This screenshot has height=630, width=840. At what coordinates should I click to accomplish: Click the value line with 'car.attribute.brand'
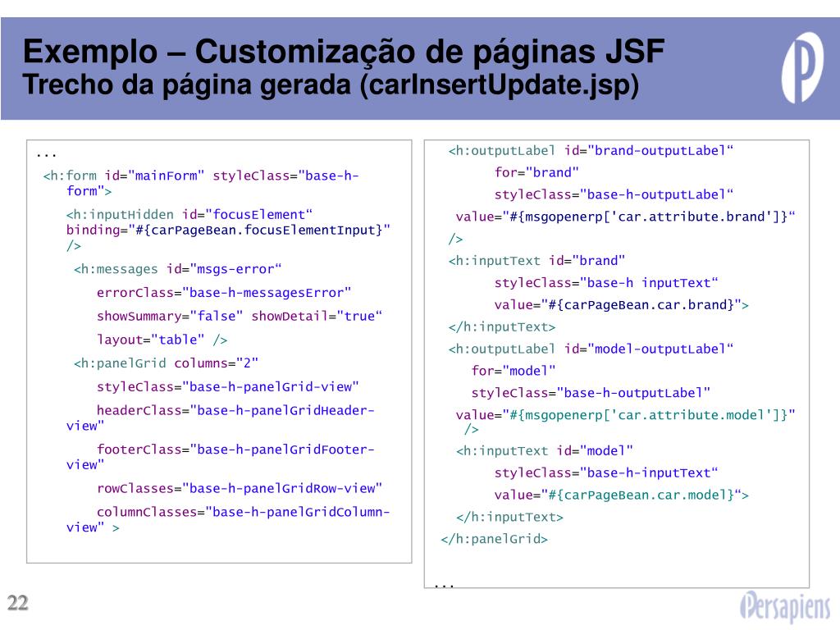point(626,217)
